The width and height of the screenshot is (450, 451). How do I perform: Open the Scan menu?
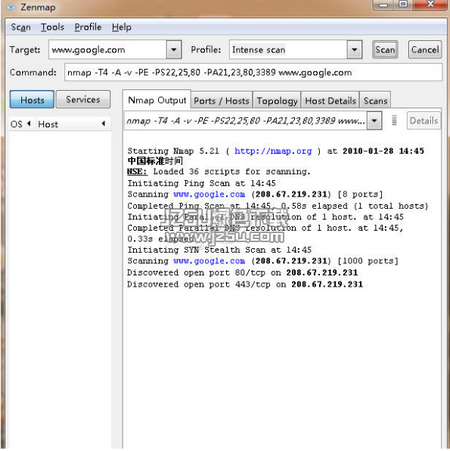click(21, 27)
